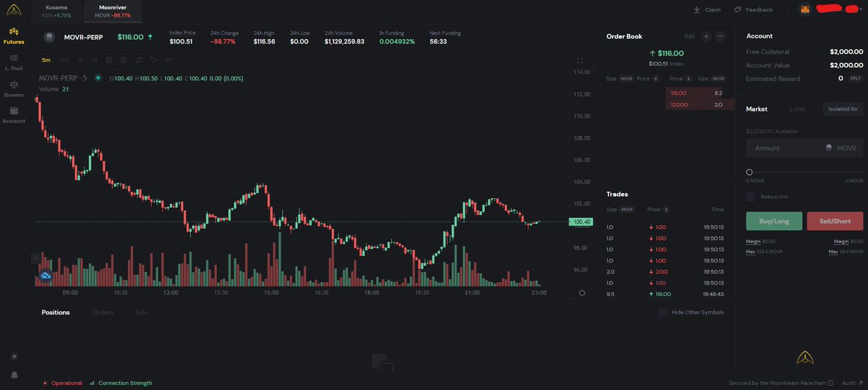The image size is (868, 390).
Task: Click the 19:48:43 trade row at 116.00
Action: click(x=665, y=294)
